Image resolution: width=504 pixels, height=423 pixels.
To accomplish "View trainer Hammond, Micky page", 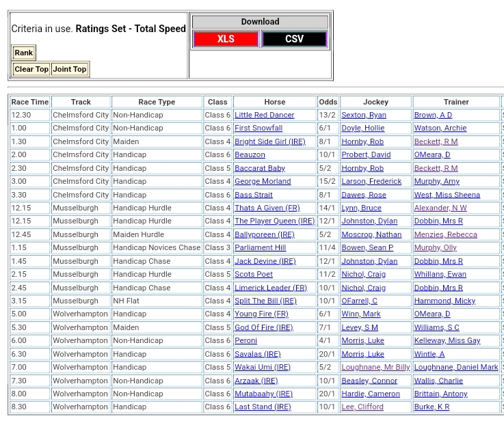I will 445,301.
